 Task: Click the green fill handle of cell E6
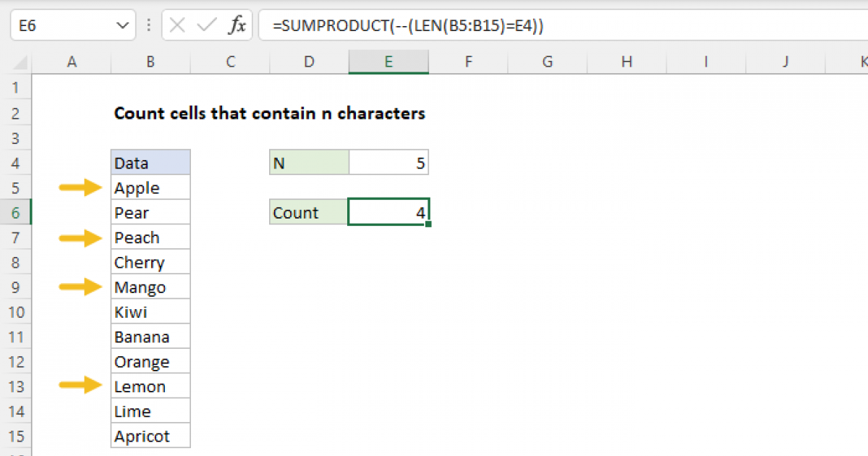pyautogui.click(x=428, y=225)
